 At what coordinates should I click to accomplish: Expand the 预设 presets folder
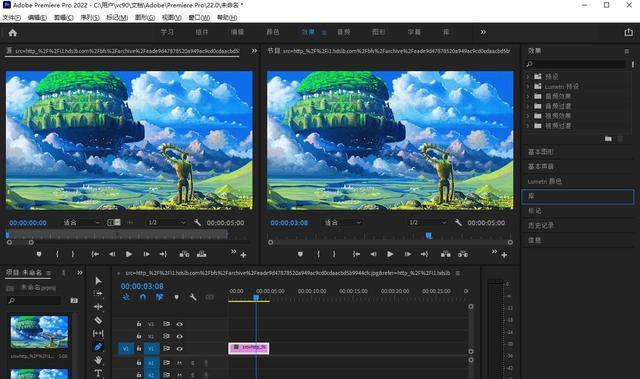(x=528, y=76)
